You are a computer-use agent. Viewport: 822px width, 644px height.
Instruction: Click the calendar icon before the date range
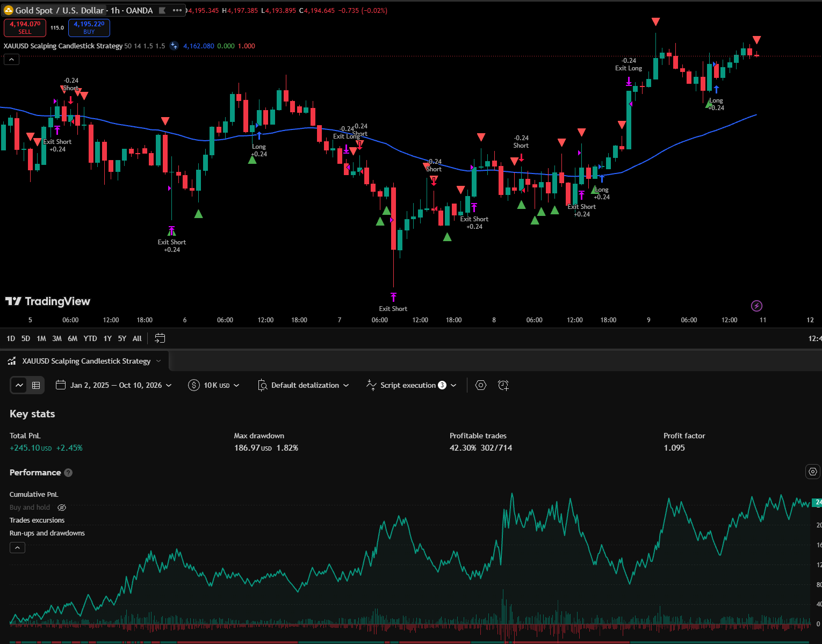61,385
